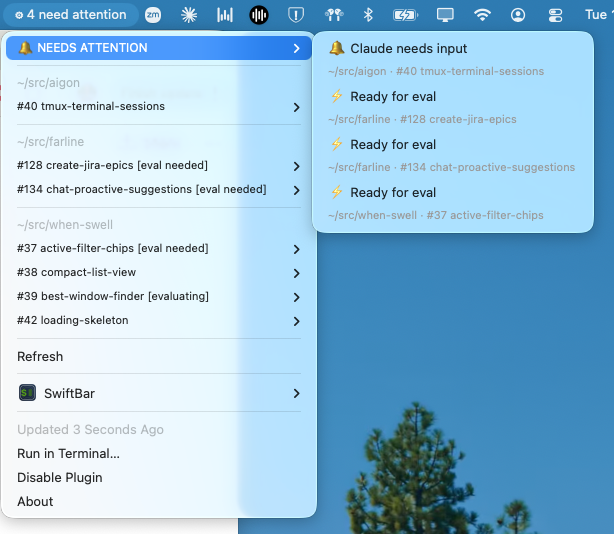Click Refresh in the plugin menu
The image size is (614, 534).
tap(159, 357)
